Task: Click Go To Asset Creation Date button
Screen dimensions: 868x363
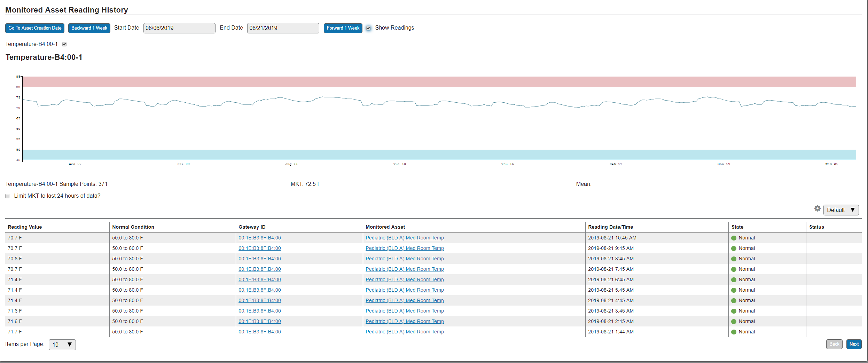Action: pyautogui.click(x=35, y=28)
